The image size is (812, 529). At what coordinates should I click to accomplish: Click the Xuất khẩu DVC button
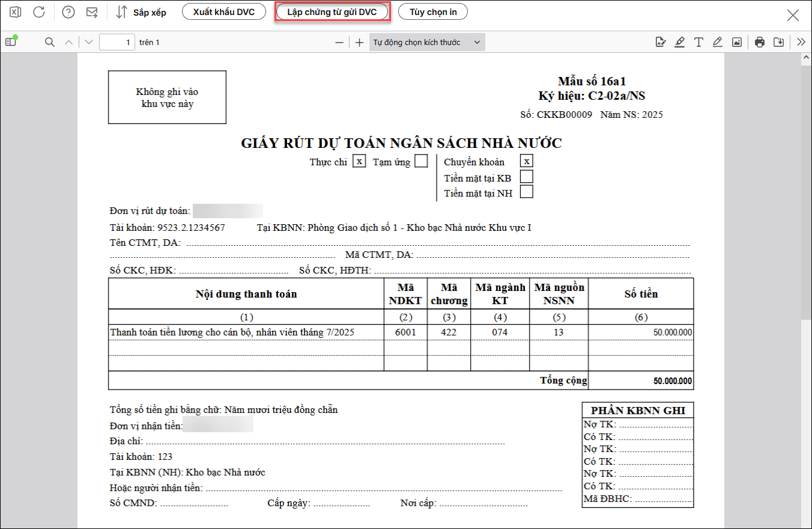click(x=223, y=12)
